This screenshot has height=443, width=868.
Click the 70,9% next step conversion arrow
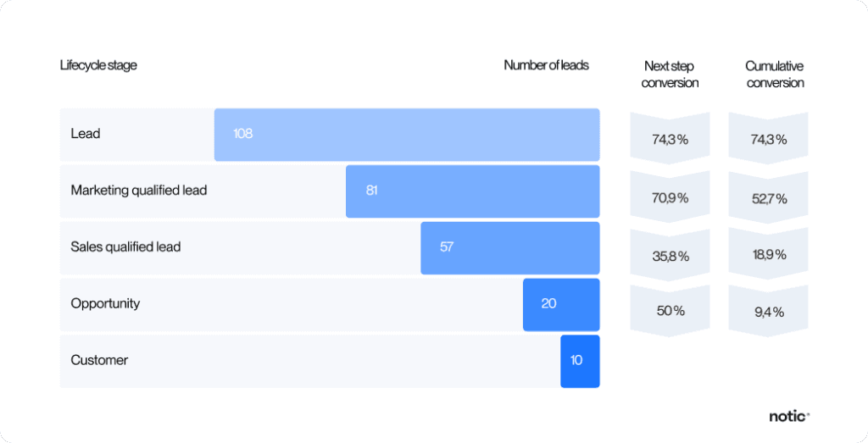670,198
